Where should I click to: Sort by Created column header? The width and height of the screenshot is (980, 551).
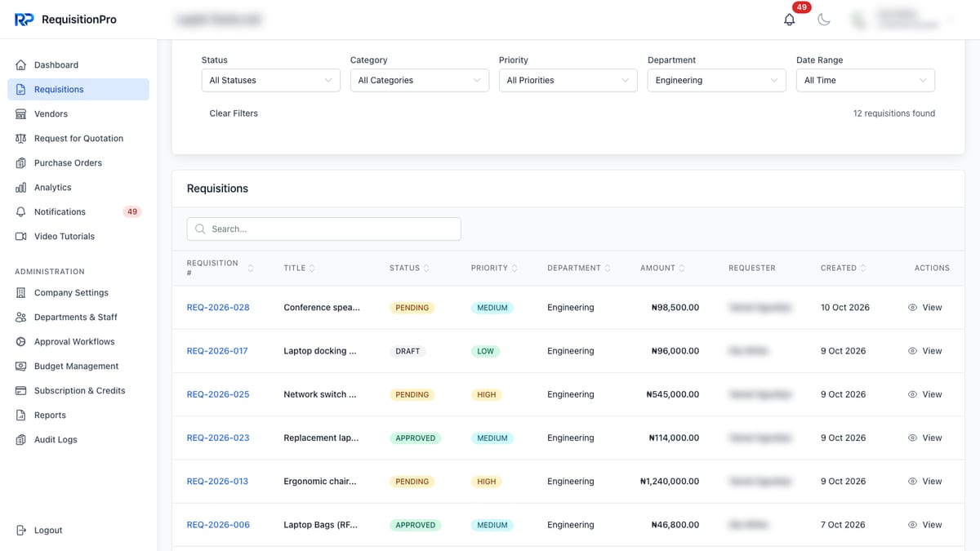pyautogui.click(x=844, y=268)
